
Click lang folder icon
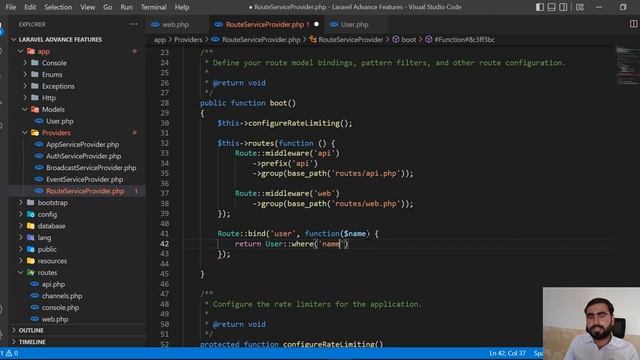pyautogui.click(x=31, y=238)
